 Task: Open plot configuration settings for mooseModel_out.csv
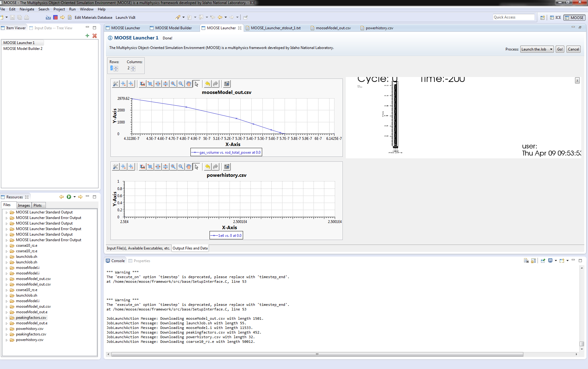pos(115,84)
